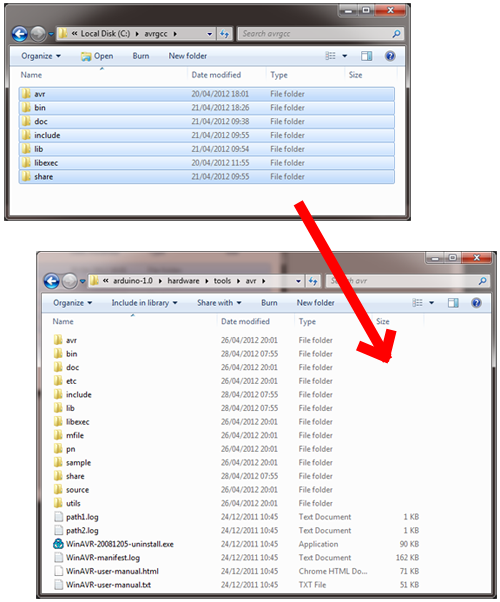The width and height of the screenshot is (500, 602).
Task: Open Help icon in avrgcc window
Action: 390,56
